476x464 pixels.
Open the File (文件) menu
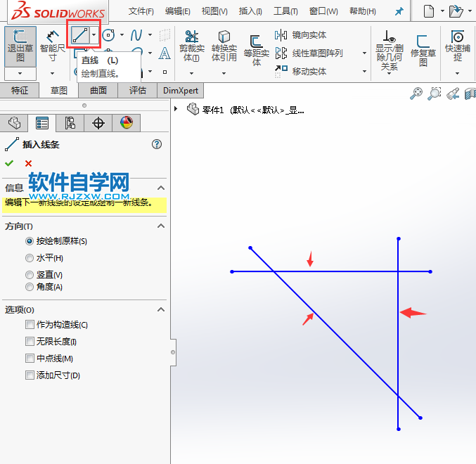[141, 11]
